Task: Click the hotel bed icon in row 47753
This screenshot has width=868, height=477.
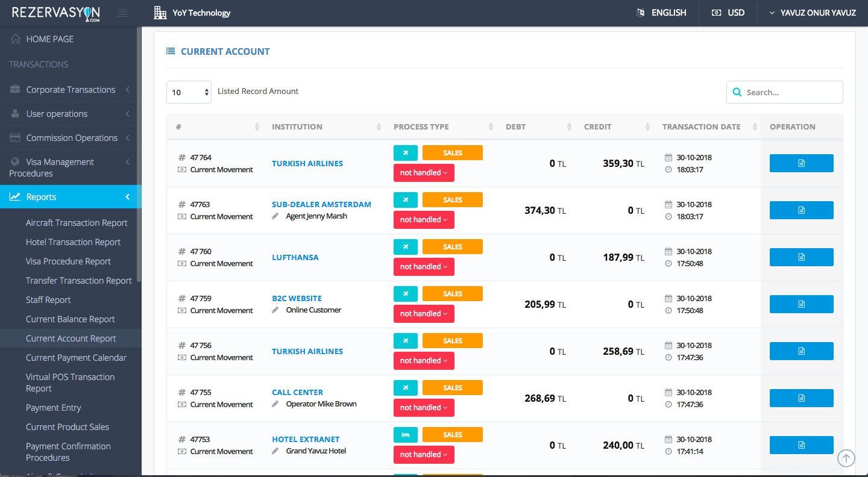Action: click(x=406, y=435)
